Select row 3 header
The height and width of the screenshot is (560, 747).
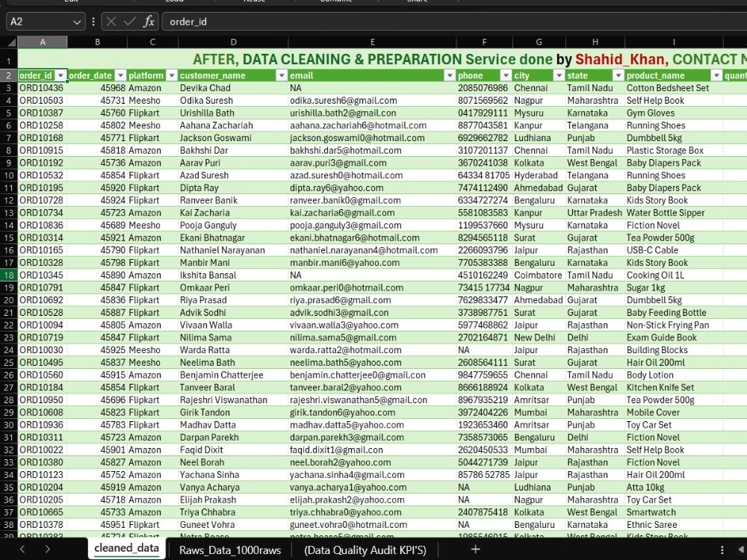[8, 87]
